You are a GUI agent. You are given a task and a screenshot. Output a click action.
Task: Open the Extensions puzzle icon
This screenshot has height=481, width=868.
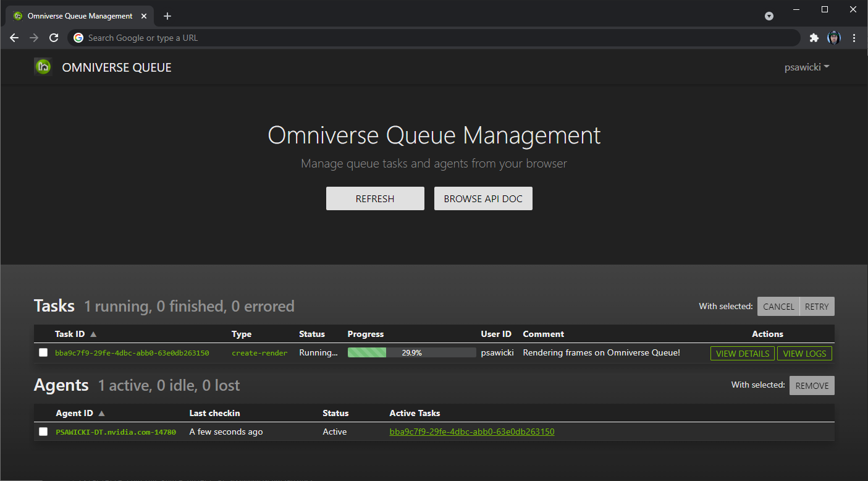coord(814,38)
